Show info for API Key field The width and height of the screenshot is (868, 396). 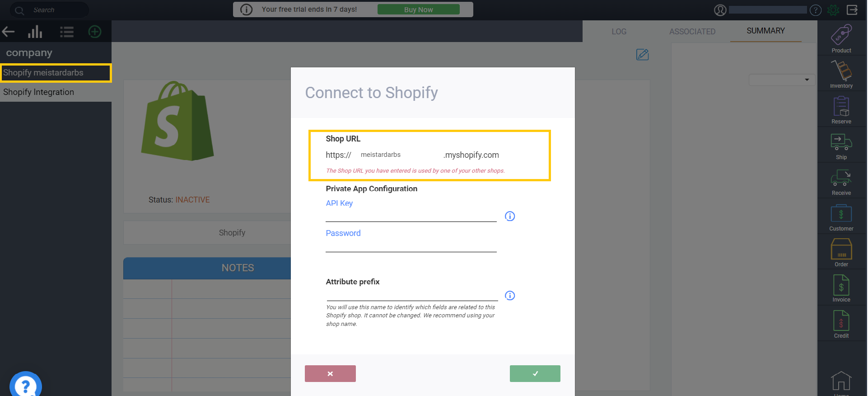pyautogui.click(x=510, y=216)
